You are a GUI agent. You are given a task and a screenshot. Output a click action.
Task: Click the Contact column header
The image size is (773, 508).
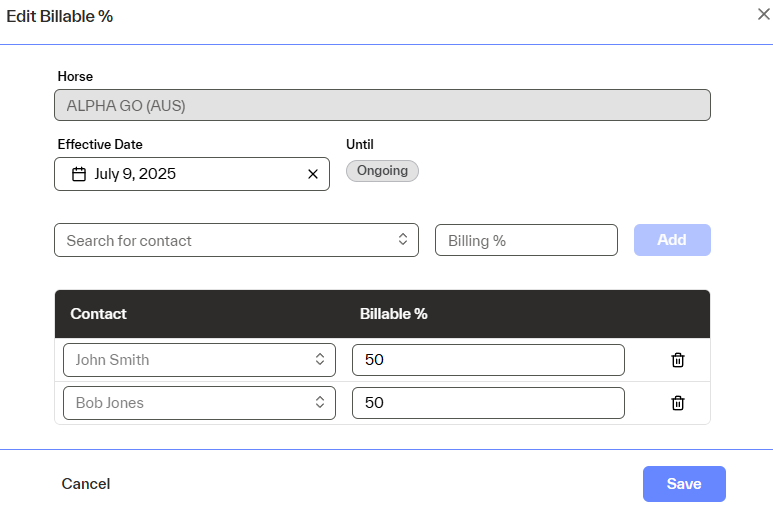pyautogui.click(x=98, y=314)
